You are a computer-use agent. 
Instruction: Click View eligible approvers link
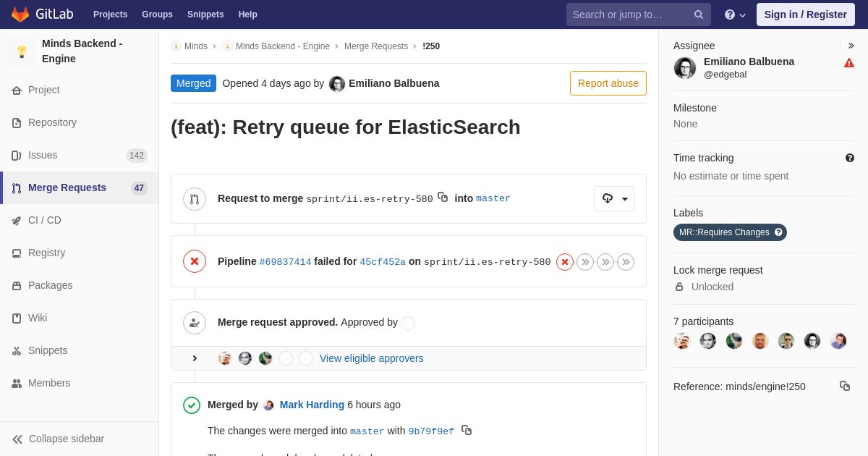click(372, 358)
